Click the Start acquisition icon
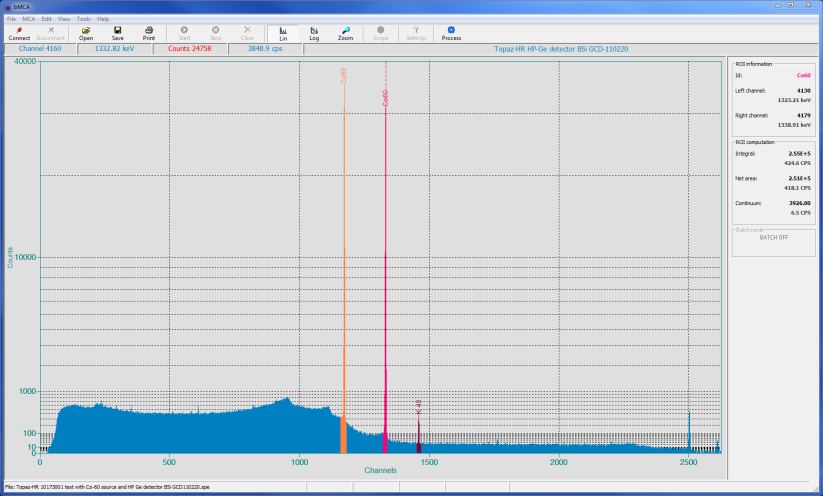The height and width of the screenshot is (496, 823). (184, 34)
